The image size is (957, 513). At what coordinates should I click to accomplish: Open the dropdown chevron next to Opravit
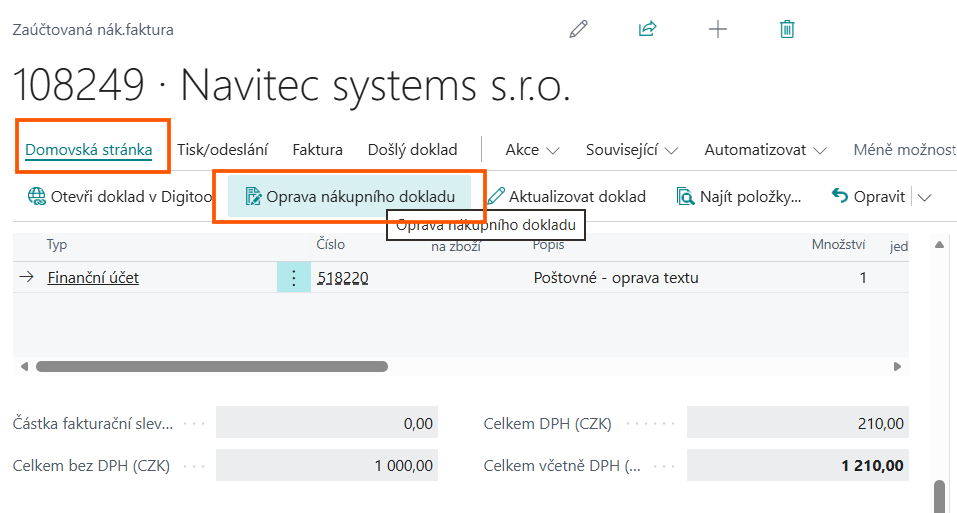click(x=925, y=197)
